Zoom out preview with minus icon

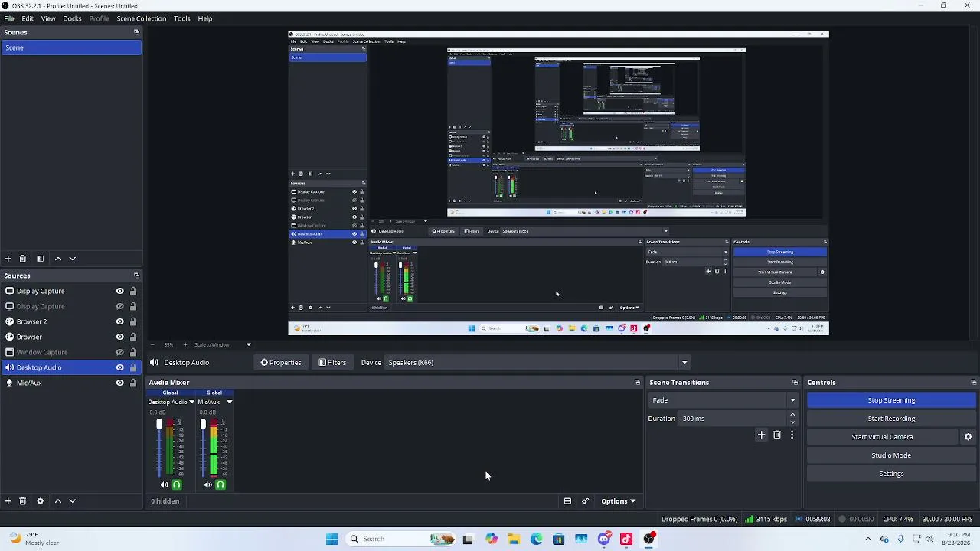[x=152, y=344]
